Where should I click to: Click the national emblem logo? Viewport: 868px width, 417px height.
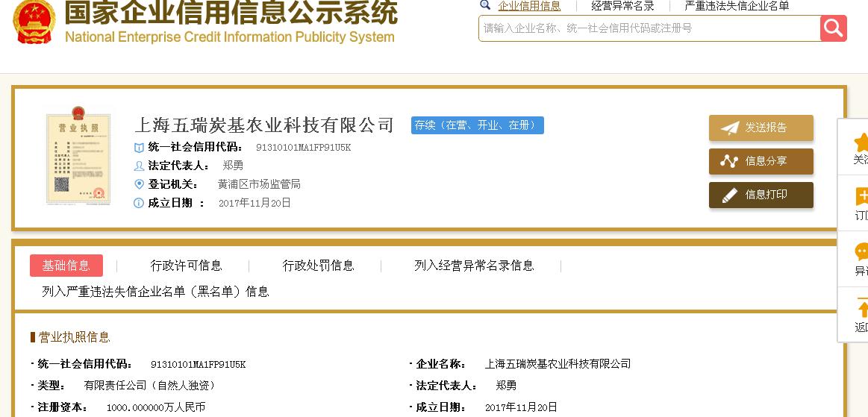pyautogui.click(x=34, y=22)
